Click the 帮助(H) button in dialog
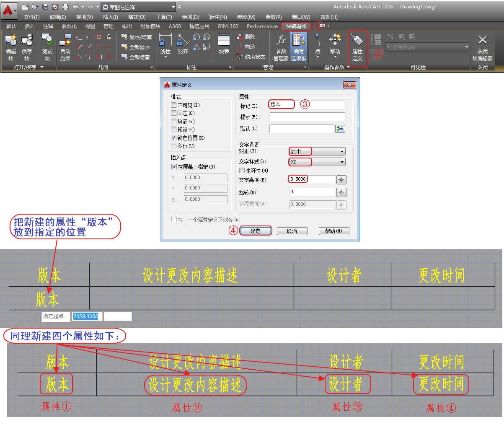The image size is (504, 430). (x=333, y=231)
